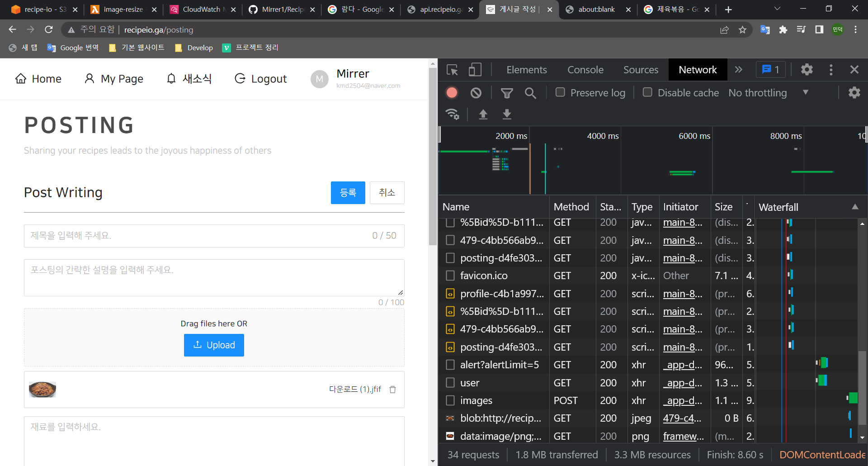
Task: Click the food image thumbnail in the post
Action: click(42, 389)
